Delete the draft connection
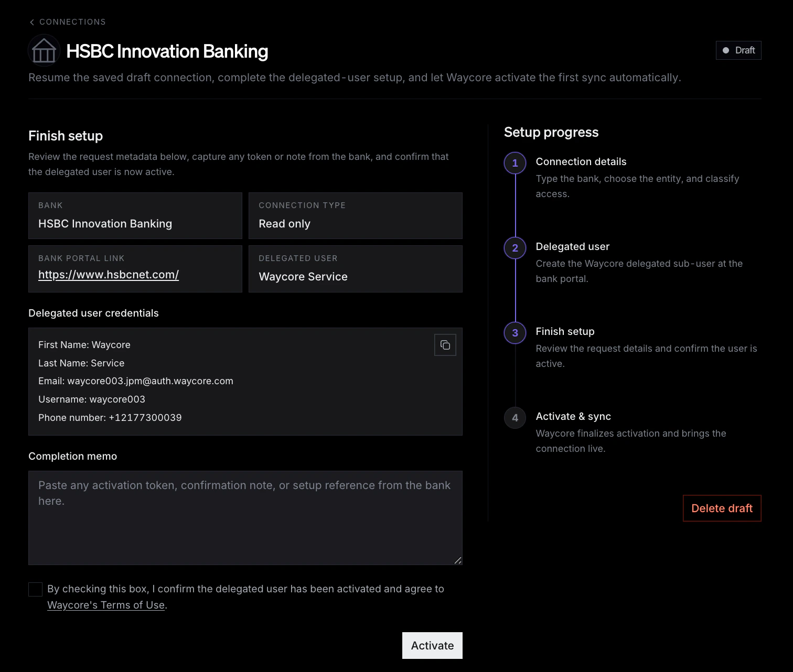The image size is (793, 672). (x=722, y=508)
